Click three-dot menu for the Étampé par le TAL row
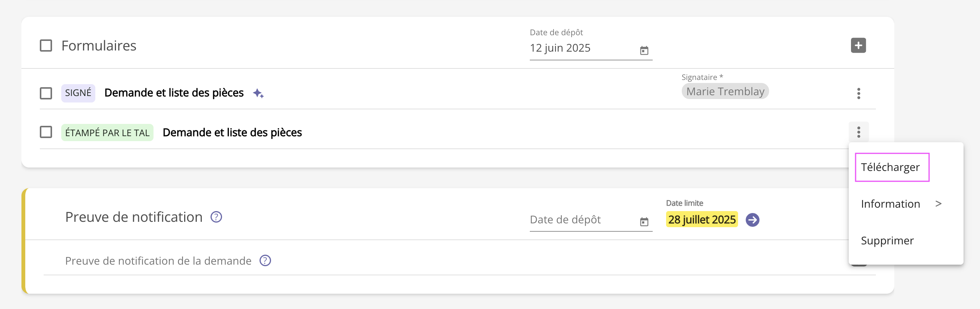Viewport: 980px width, 309px height. (859, 132)
